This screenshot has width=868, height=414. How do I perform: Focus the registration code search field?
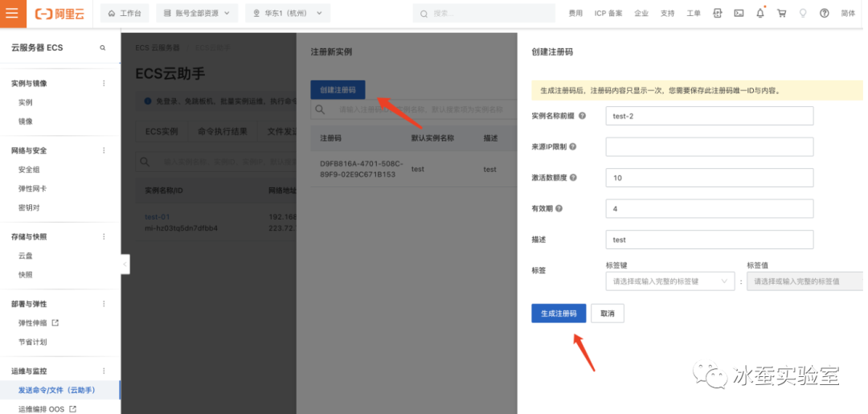(x=422, y=109)
